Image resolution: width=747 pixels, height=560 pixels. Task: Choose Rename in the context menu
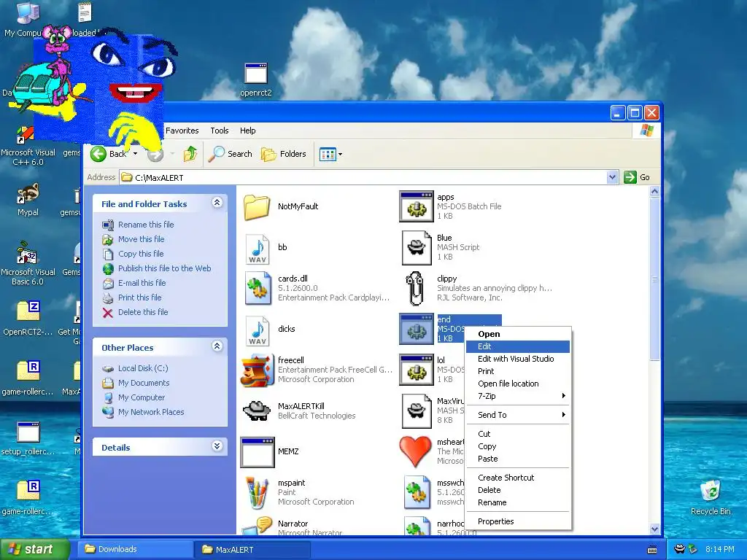(518, 503)
